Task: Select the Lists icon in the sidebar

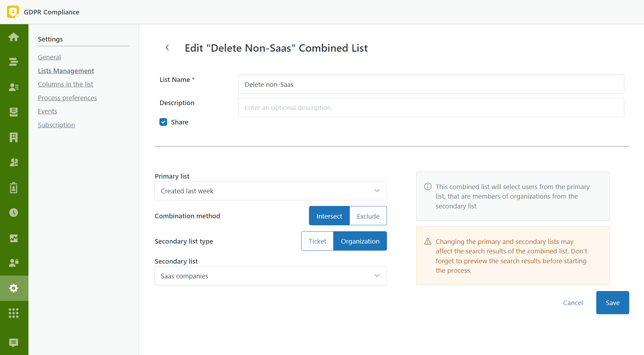Action: 14,62
